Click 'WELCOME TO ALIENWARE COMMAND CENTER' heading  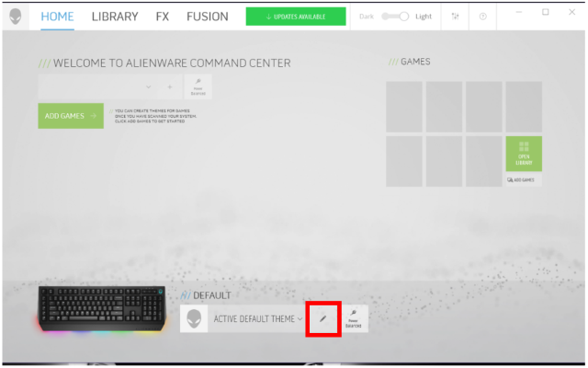coord(172,63)
